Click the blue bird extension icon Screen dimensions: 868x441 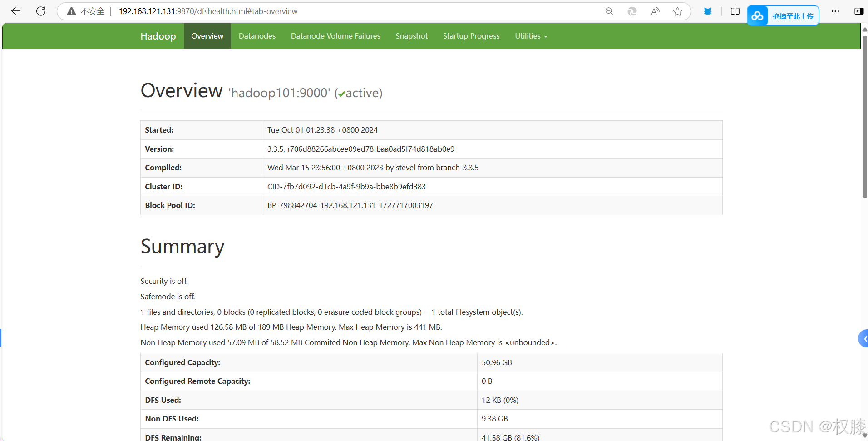708,11
